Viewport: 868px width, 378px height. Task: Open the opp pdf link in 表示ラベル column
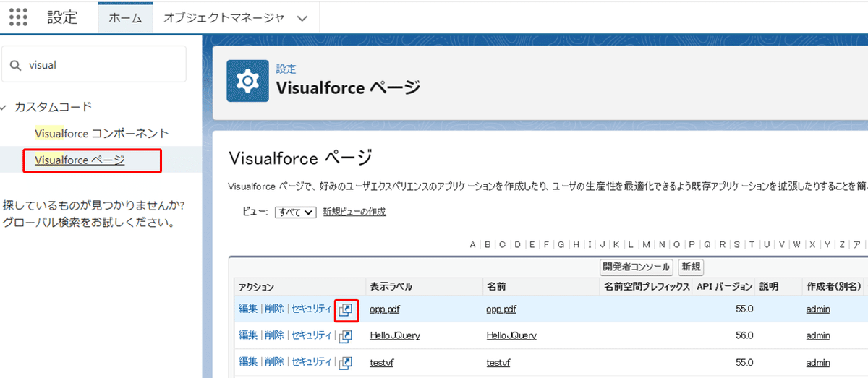pyautogui.click(x=385, y=309)
